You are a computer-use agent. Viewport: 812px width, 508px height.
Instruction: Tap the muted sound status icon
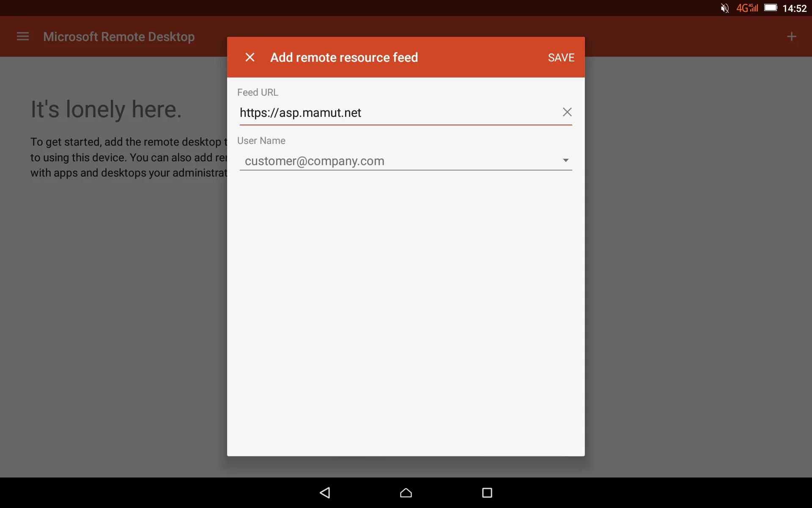coord(724,8)
